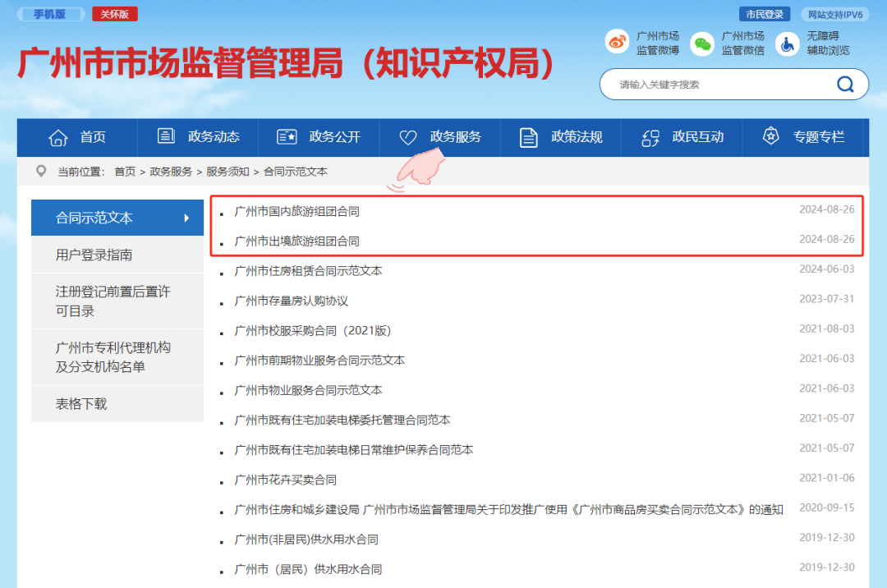This screenshot has height=588, width=887.
Task: Click the search magnifier icon
Action: (x=845, y=85)
